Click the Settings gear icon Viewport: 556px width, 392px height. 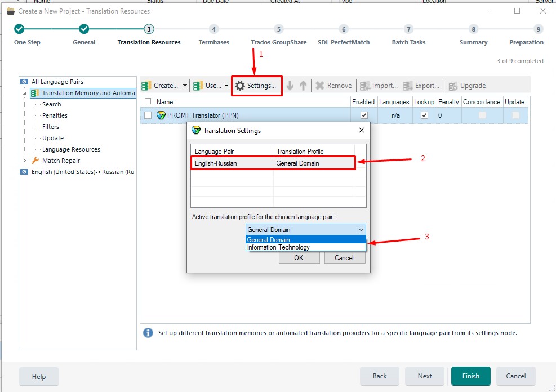tap(240, 86)
